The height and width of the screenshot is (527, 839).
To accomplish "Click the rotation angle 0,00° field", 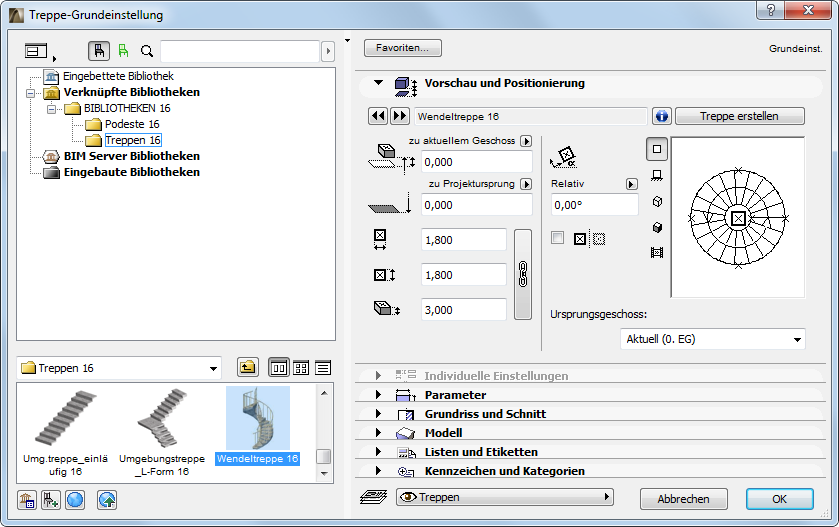I will pos(594,205).
